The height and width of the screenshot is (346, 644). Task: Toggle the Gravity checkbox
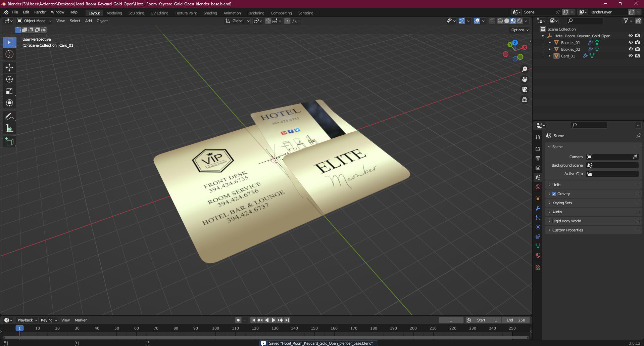click(554, 194)
